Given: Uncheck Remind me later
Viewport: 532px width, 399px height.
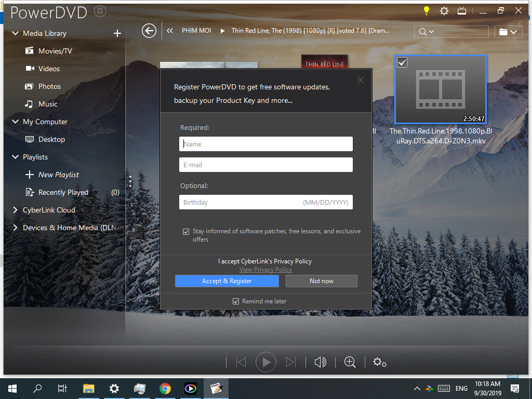Looking at the screenshot, I should (x=236, y=301).
